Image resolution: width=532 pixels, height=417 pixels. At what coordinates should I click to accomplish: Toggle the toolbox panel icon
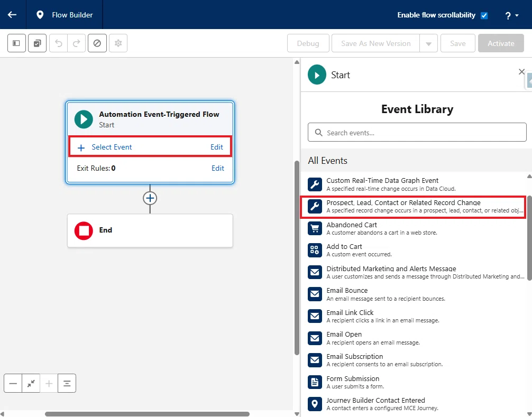click(16, 43)
